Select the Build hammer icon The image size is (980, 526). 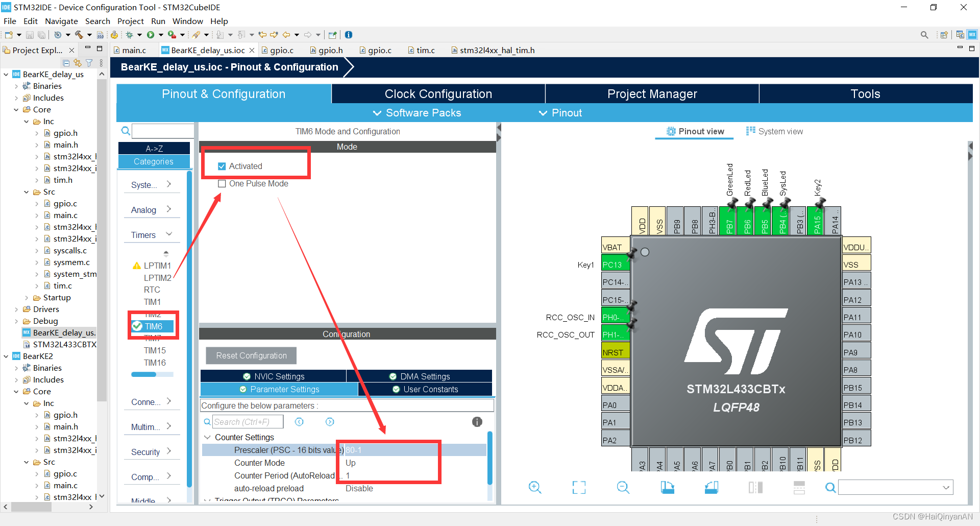[78, 34]
